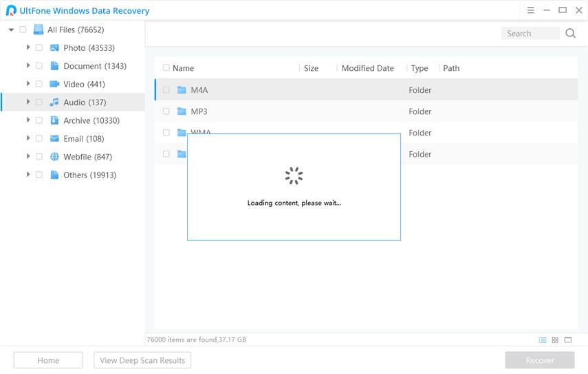Click the Email envelope icon

54,139
